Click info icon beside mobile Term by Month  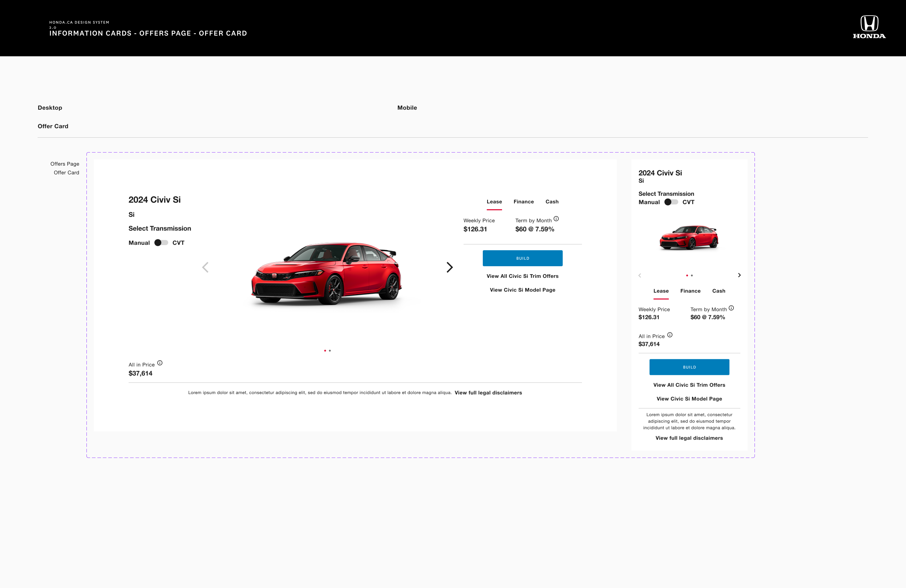coord(731,308)
